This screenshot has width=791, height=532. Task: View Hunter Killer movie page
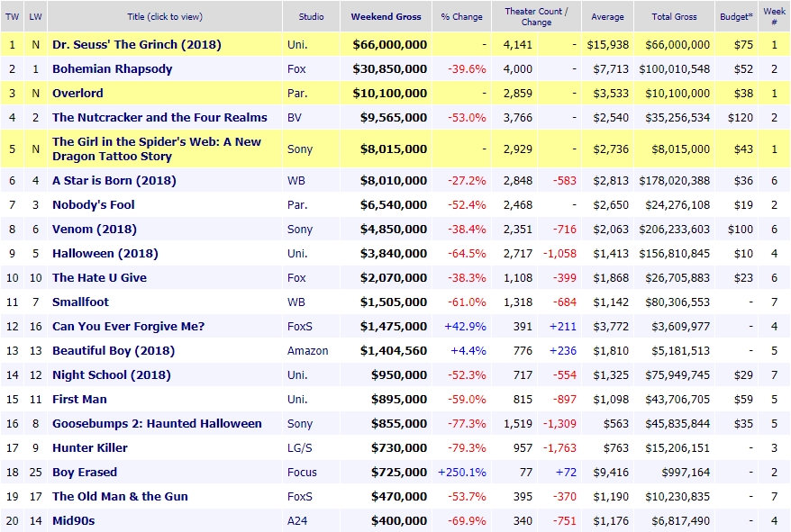pos(90,447)
